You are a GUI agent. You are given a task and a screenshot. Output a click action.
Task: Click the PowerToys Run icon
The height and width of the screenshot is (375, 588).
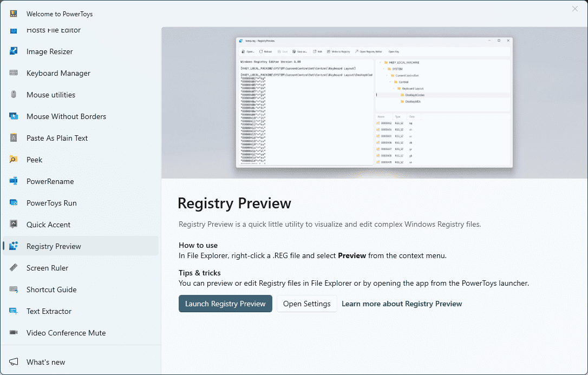coord(14,203)
